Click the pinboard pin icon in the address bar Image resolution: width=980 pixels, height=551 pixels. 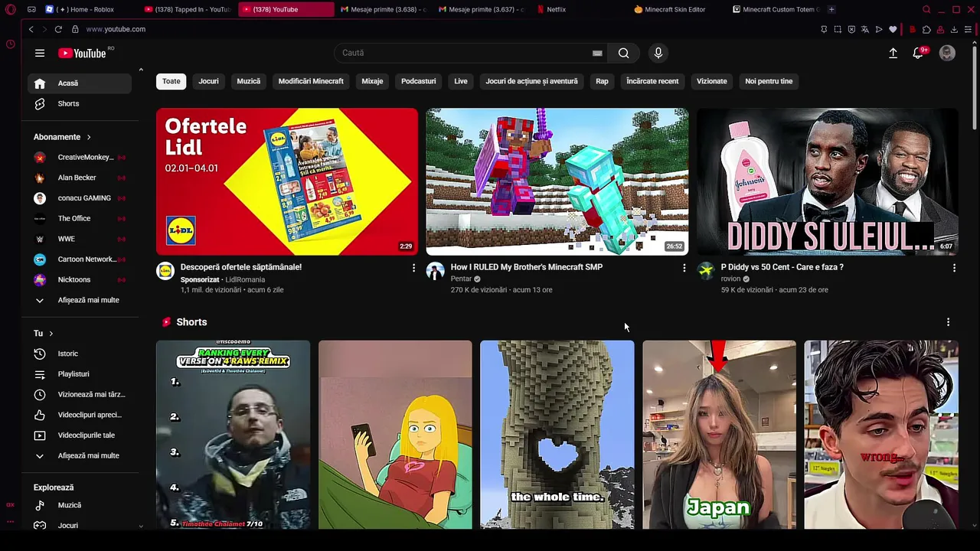824,29
